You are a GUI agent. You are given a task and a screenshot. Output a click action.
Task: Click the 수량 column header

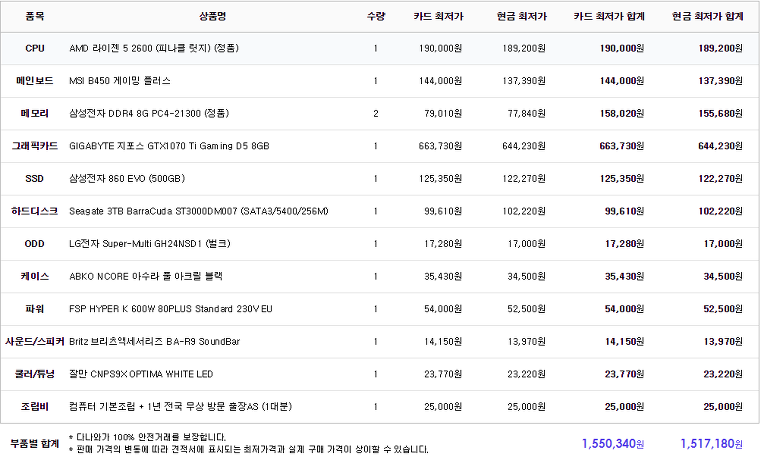point(376,17)
